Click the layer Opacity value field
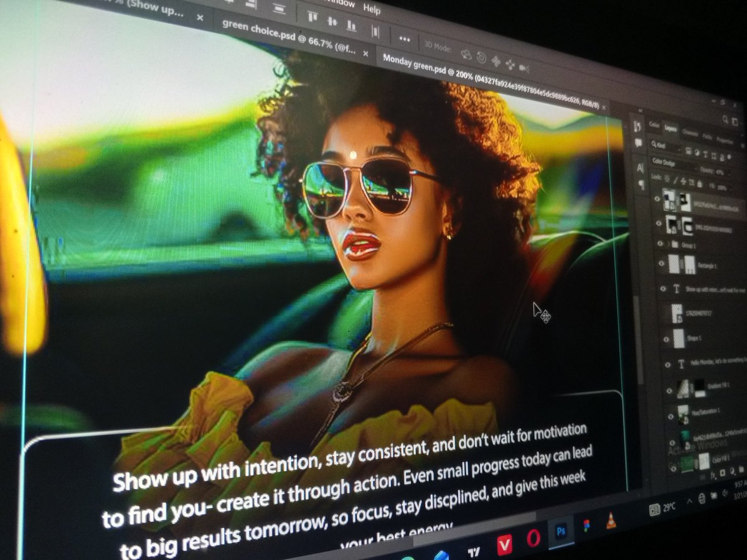Viewport: 747px width, 560px height. click(x=720, y=172)
